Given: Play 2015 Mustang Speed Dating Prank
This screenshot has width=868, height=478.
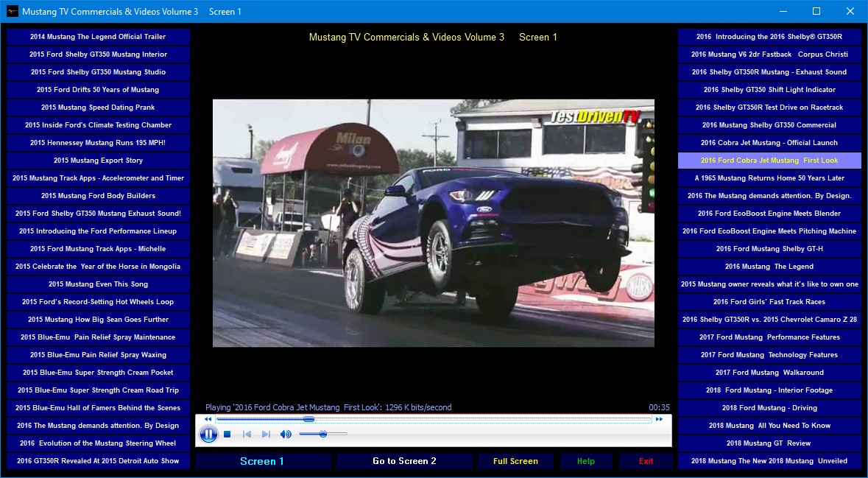Looking at the screenshot, I should coord(98,108).
